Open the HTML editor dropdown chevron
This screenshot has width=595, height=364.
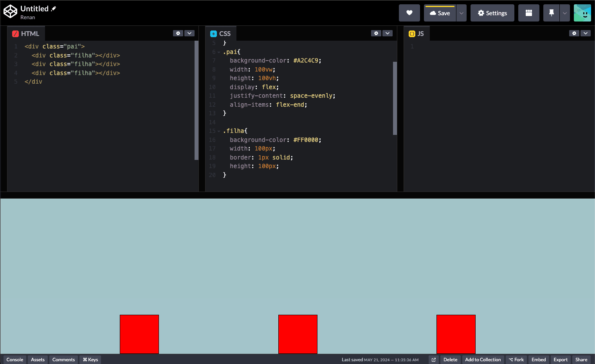tap(189, 33)
